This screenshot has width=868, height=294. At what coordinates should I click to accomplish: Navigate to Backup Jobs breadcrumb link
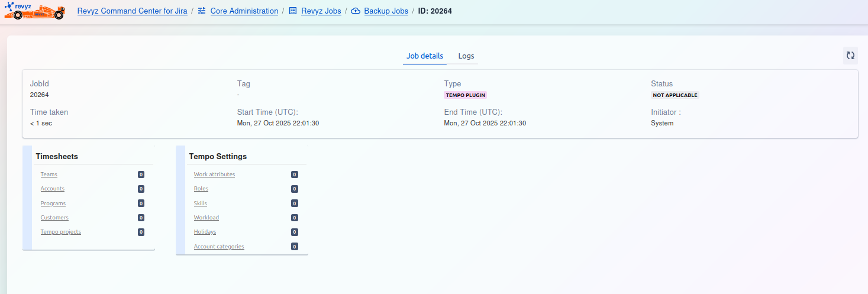pos(386,11)
